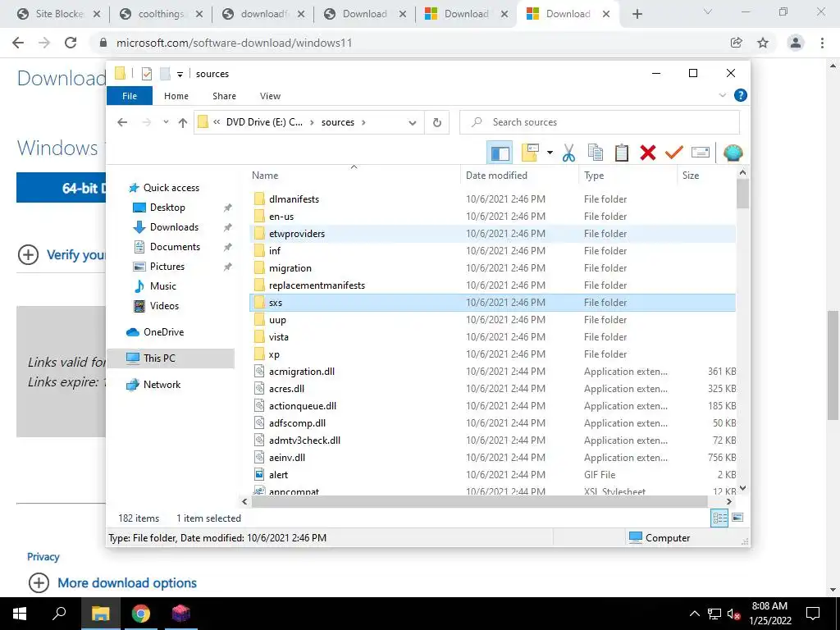The width and height of the screenshot is (840, 630).
Task: Select Desktop in navigation pane
Action: 167,208
